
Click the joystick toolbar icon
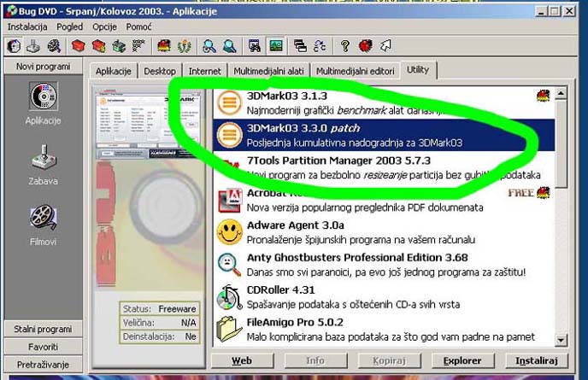(33, 46)
